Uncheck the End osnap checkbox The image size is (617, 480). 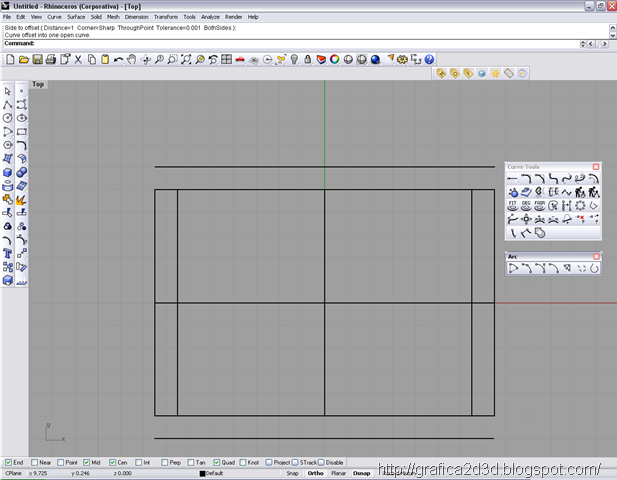pos(9,462)
